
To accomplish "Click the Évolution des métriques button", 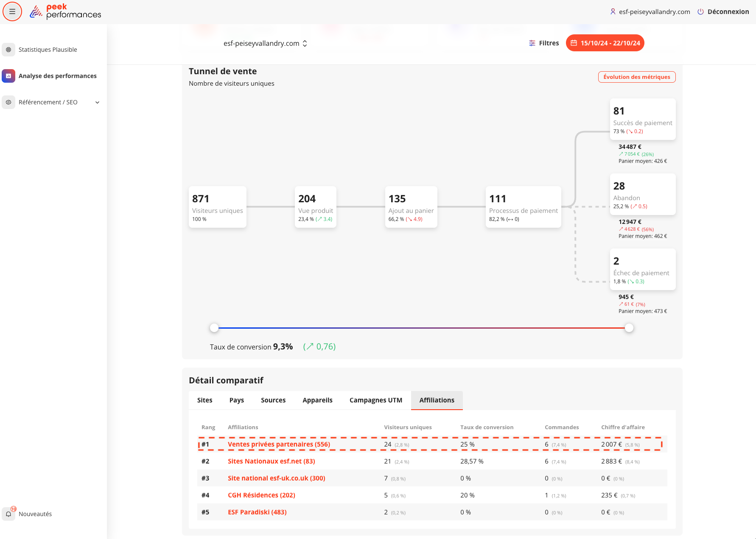I will [x=636, y=77].
